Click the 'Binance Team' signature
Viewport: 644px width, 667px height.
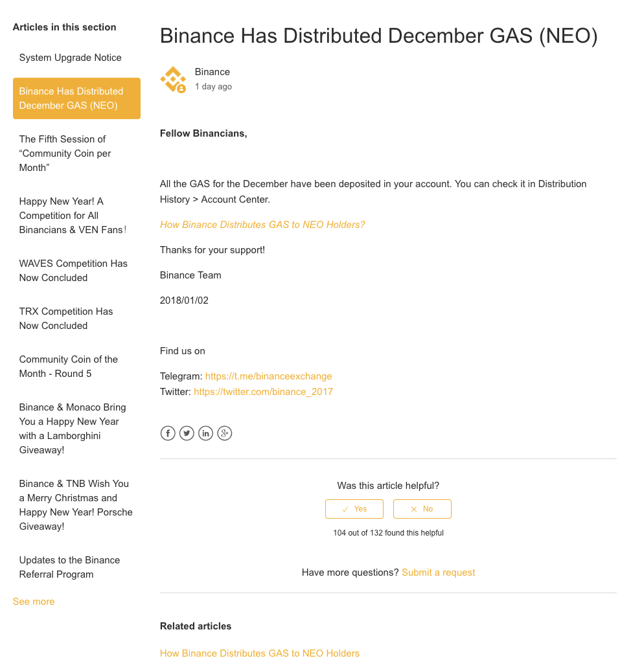[190, 275]
